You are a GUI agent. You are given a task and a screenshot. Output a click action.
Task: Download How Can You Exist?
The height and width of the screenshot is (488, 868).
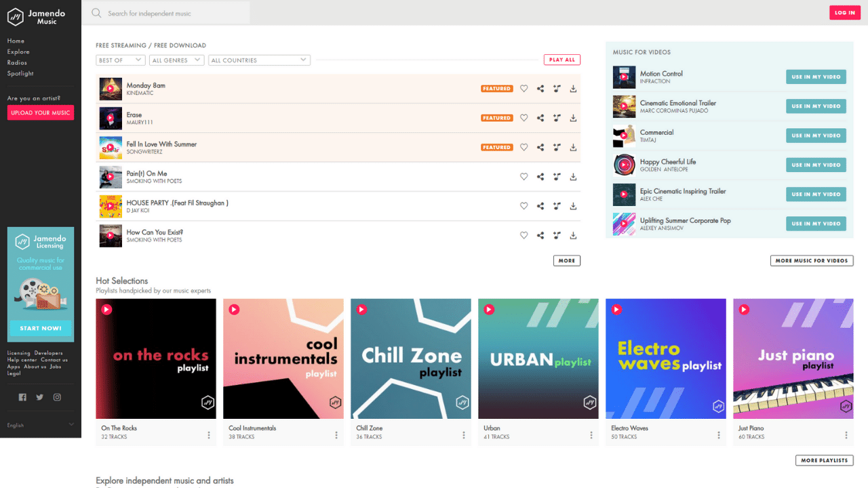click(x=573, y=235)
